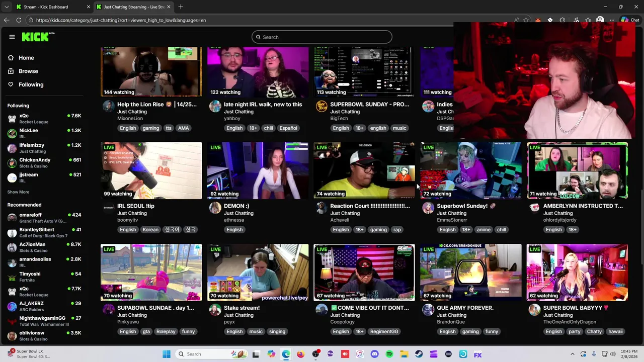644x362 pixels.
Task: Select tts tag under Help the Lion Rise
Action: [169, 128]
